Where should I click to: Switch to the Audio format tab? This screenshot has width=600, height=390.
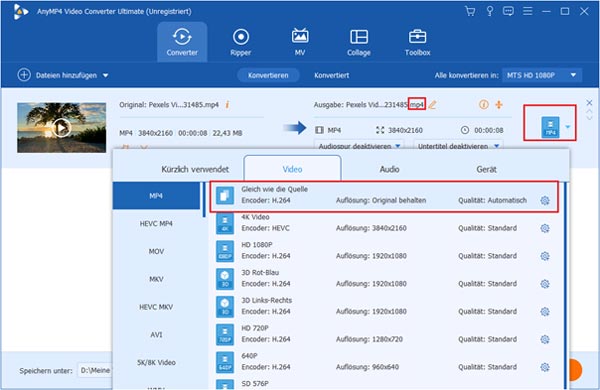pos(389,169)
